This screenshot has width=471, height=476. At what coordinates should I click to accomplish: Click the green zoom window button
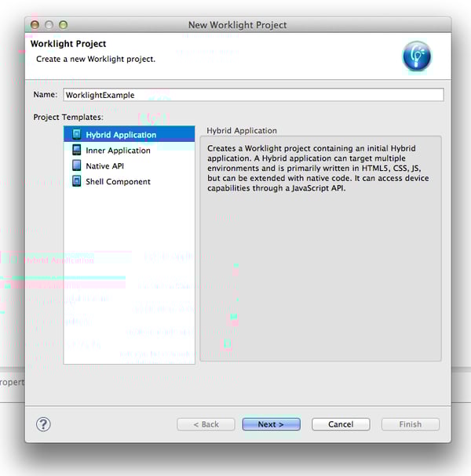tap(64, 24)
